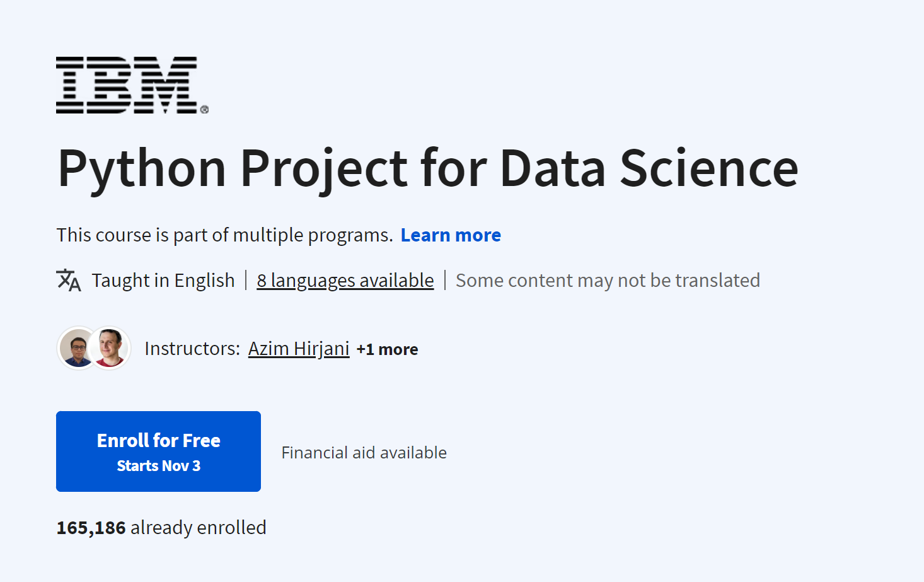The height and width of the screenshot is (582, 924).
Task: Click the IBM logo
Action: (x=127, y=85)
